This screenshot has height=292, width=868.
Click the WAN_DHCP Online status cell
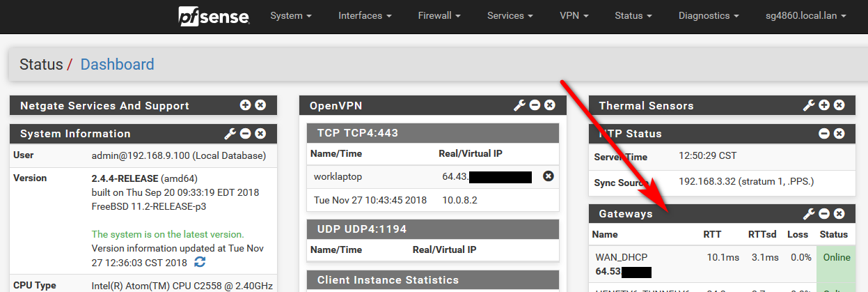[837, 263]
